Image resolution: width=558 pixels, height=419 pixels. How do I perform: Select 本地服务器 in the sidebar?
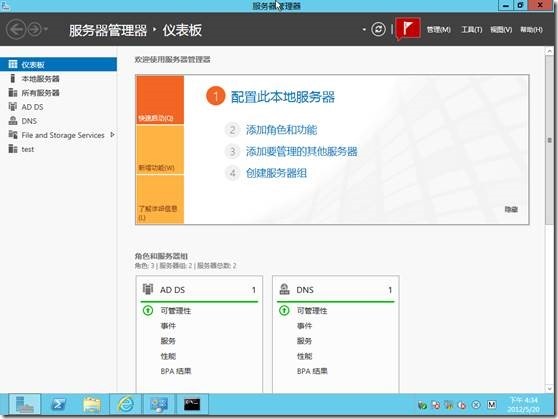(x=58, y=79)
